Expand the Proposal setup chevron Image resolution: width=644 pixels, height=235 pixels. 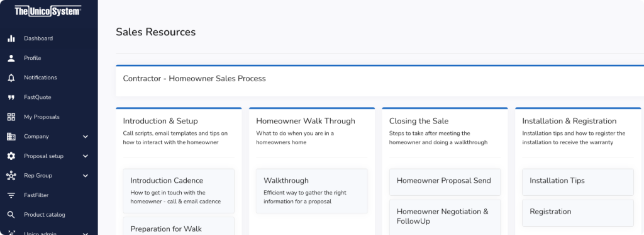(86, 156)
